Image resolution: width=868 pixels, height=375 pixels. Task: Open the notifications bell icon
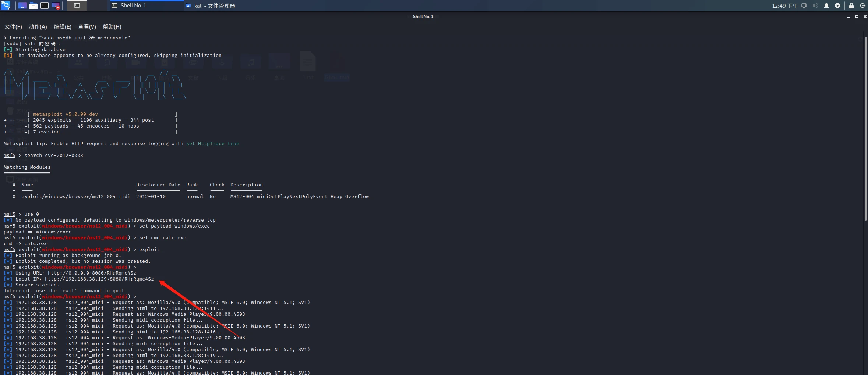tap(826, 6)
